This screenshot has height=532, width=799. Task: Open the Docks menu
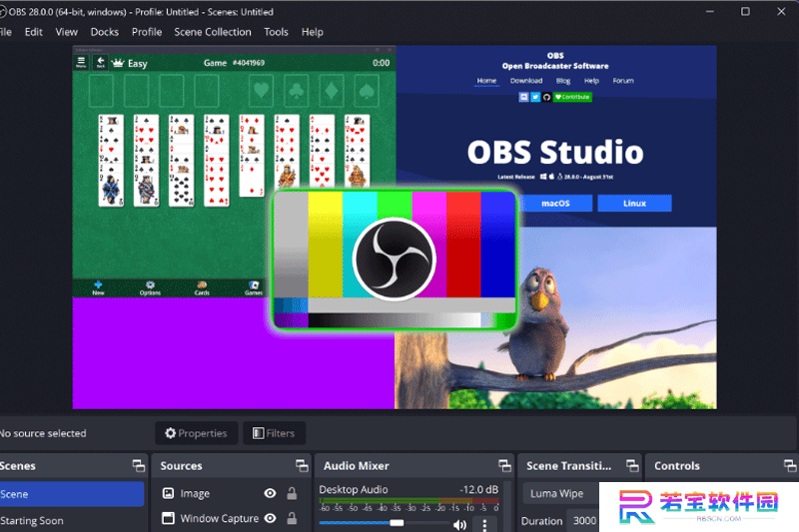(x=105, y=32)
